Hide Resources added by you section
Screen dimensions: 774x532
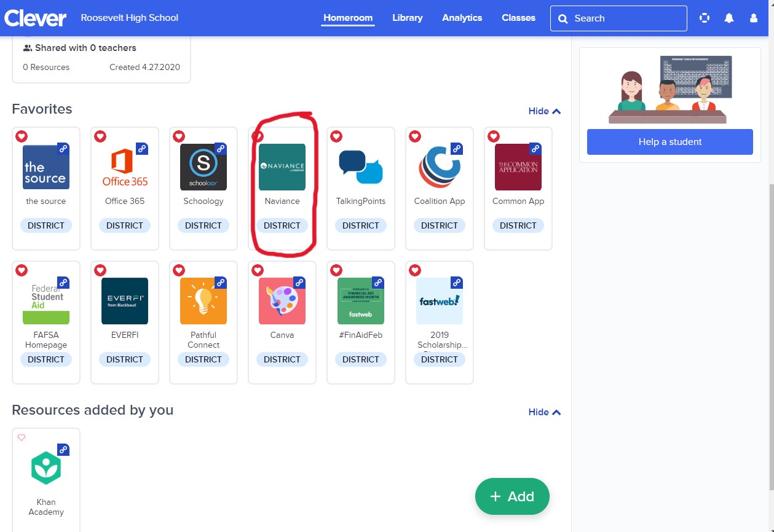[545, 412]
